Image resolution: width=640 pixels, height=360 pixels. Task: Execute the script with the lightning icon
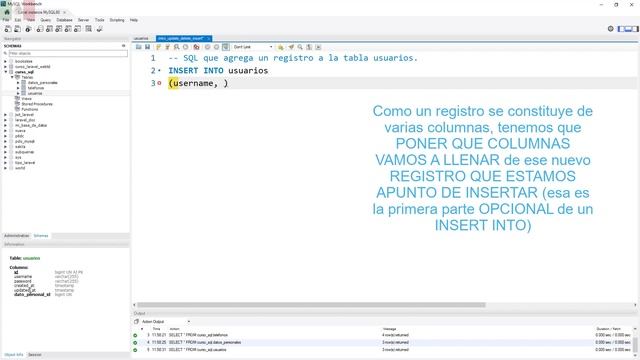point(158,47)
